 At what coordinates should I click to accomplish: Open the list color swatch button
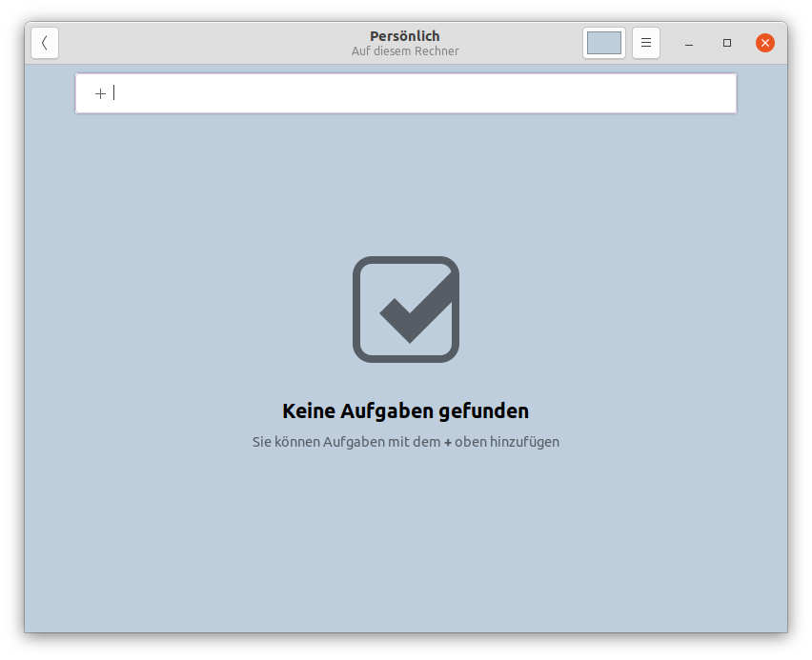pos(604,43)
